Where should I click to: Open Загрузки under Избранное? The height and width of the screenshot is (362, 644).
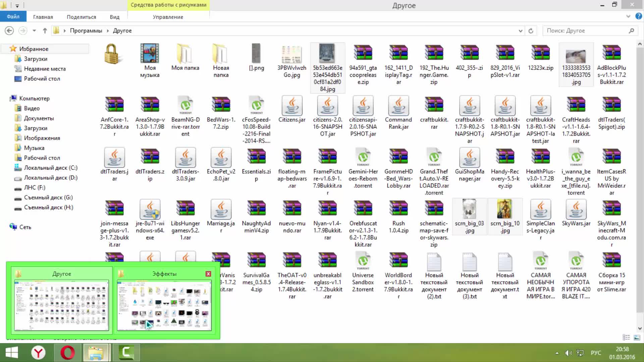coord(35,59)
